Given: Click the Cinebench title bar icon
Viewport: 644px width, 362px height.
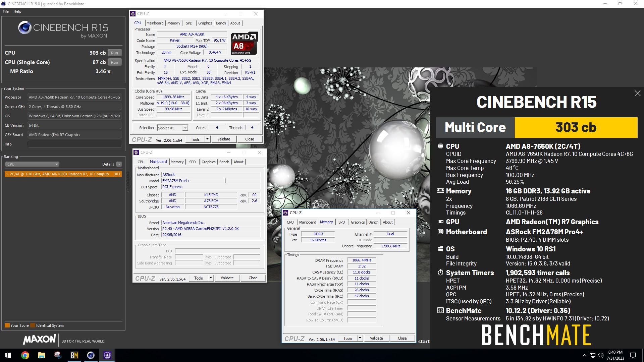Looking at the screenshot, I should (4, 4).
